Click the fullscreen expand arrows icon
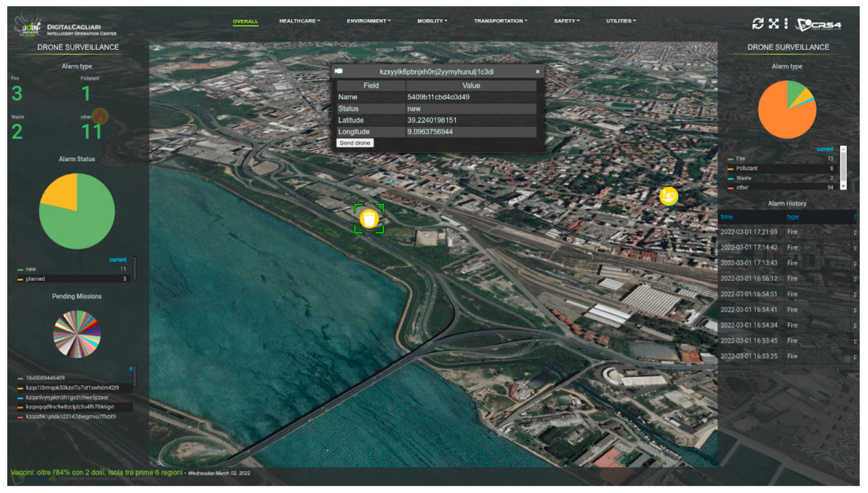868x493 pixels. [x=773, y=23]
